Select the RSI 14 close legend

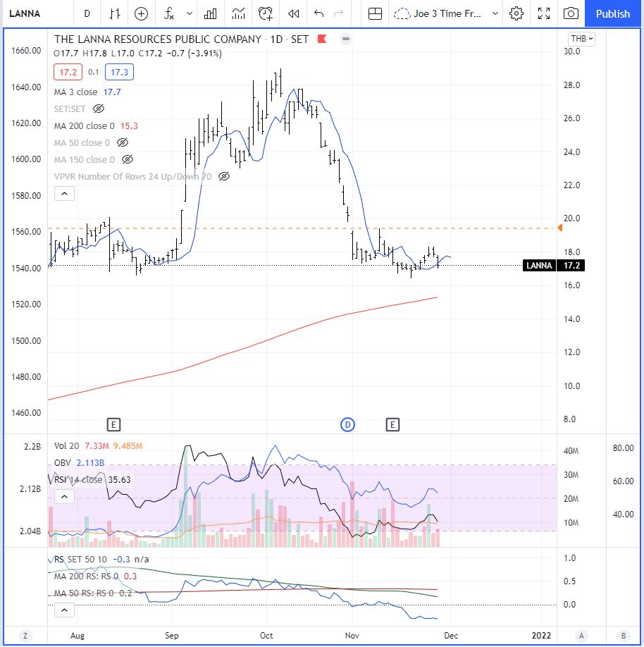[x=78, y=480]
